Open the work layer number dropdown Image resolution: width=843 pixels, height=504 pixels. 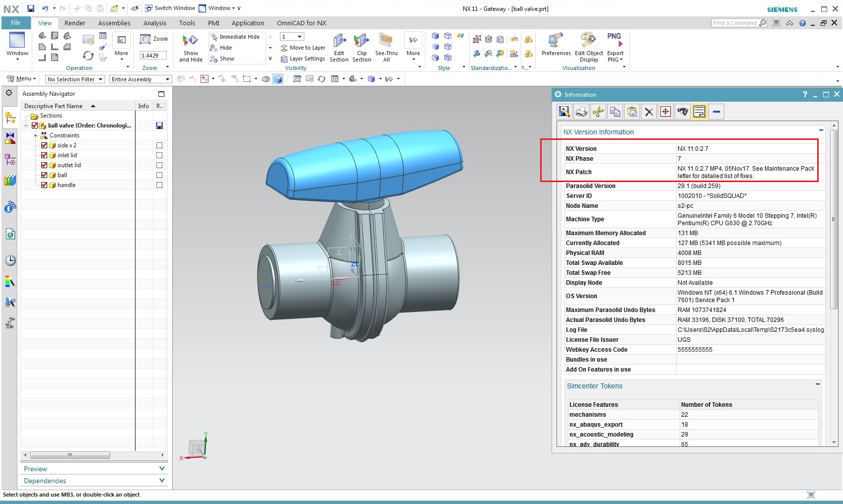(x=292, y=37)
